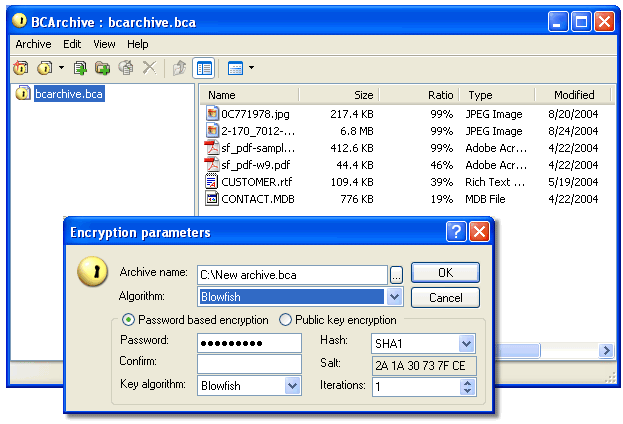Click the New archive toolbar icon
This screenshot has width=623, height=424.
click(x=21, y=68)
